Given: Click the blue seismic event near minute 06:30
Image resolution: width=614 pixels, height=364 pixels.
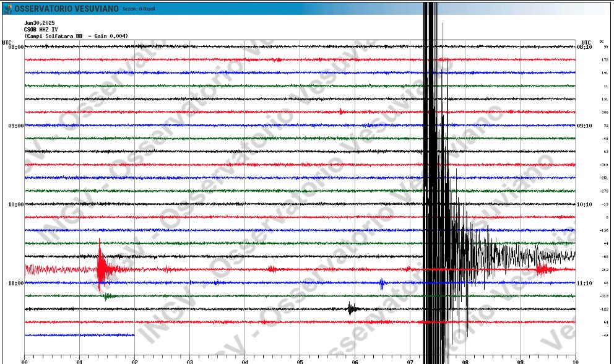Looking at the screenshot, I should pos(382,284).
